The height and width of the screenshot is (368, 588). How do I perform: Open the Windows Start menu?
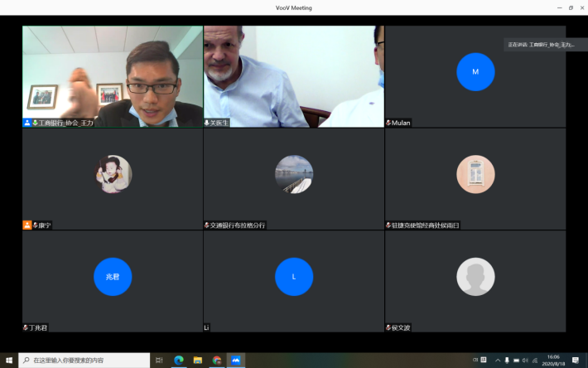click(x=9, y=361)
